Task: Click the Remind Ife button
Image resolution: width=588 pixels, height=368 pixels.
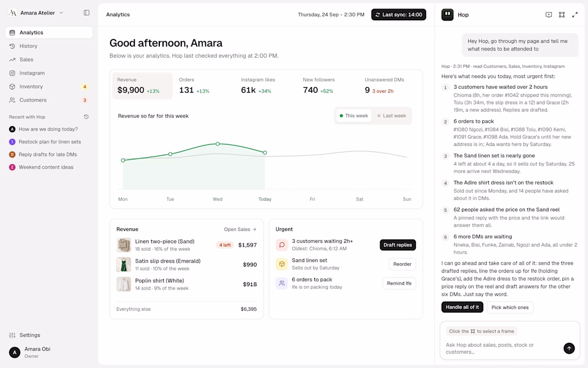Action: point(399,283)
